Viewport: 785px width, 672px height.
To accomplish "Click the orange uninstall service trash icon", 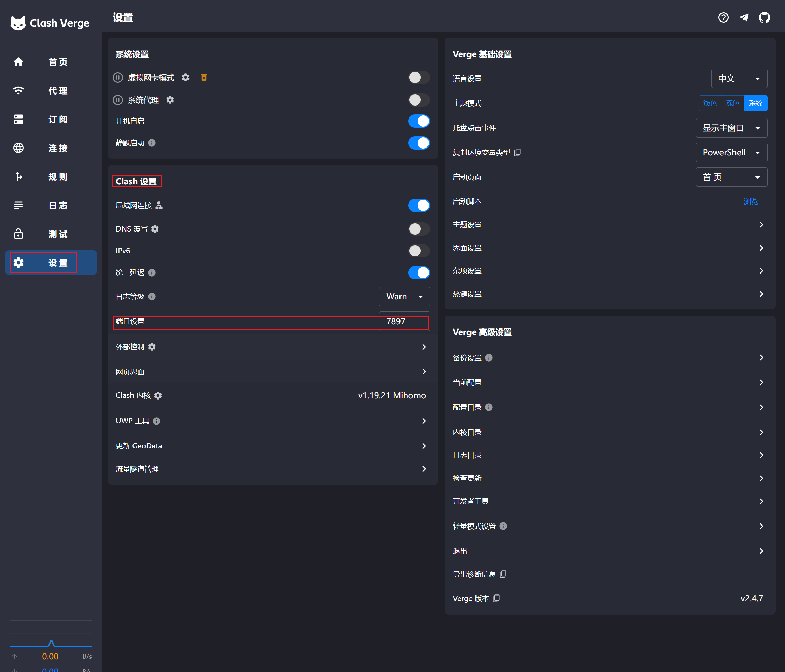I will (x=204, y=78).
